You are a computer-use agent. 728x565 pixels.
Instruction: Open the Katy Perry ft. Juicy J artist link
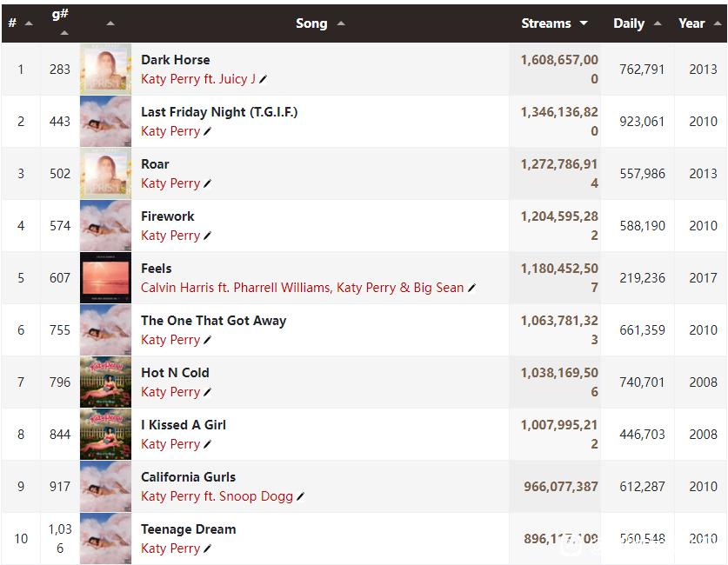[x=198, y=79]
